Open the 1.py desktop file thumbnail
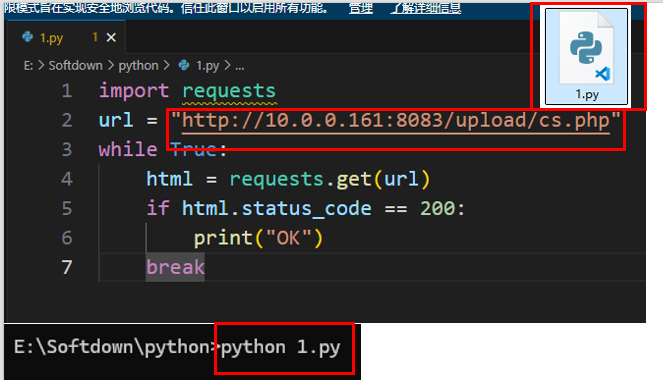 586,56
